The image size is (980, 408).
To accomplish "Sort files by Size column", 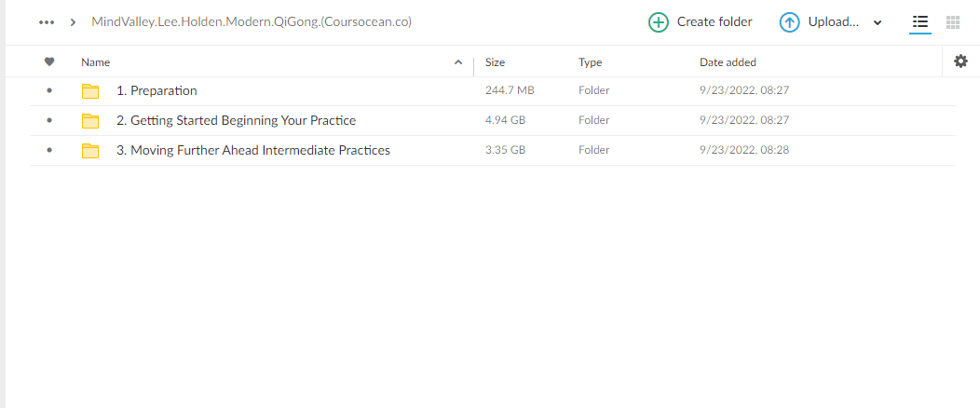I will click(x=495, y=62).
